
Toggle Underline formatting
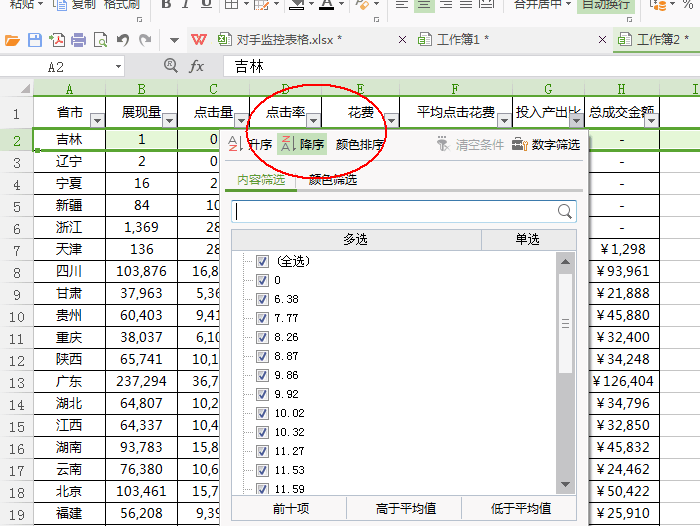click(x=206, y=4)
